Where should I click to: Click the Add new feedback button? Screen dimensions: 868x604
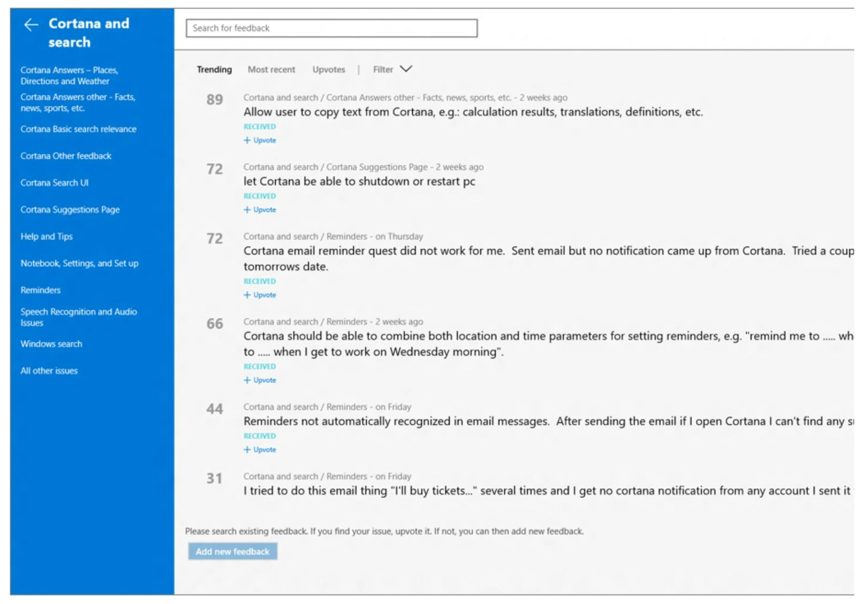coord(232,551)
